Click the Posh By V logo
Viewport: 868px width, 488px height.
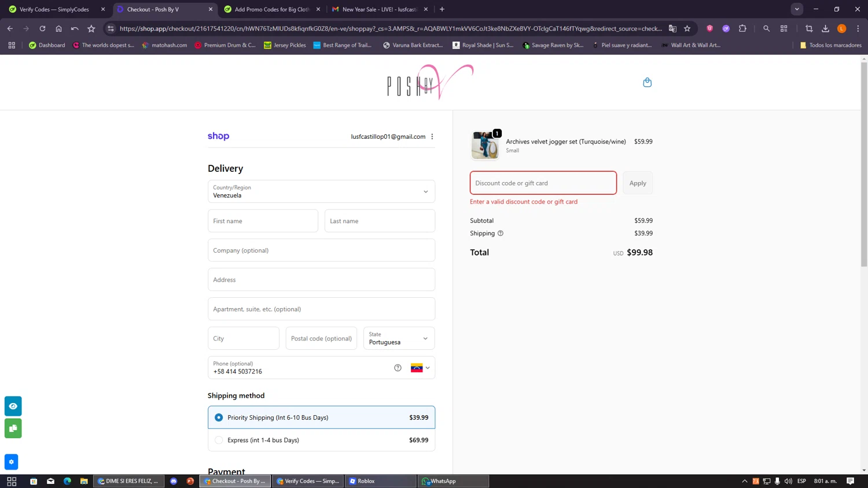tap(430, 82)
